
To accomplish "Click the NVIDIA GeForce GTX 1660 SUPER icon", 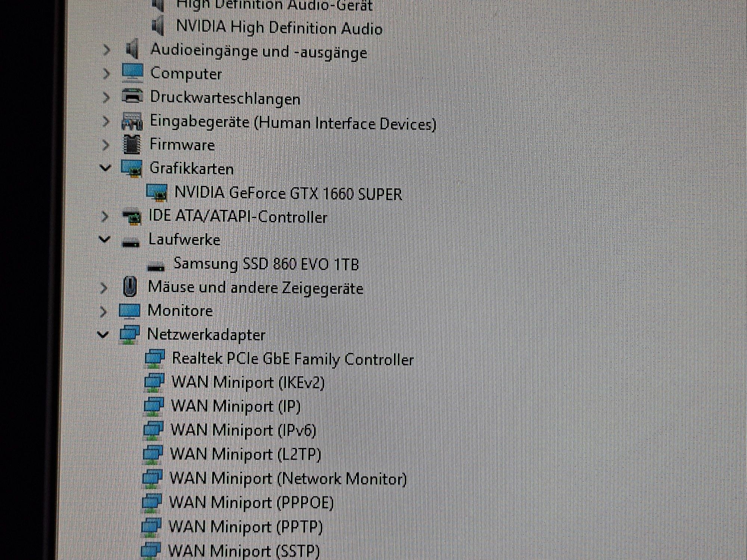I will 156,192.
